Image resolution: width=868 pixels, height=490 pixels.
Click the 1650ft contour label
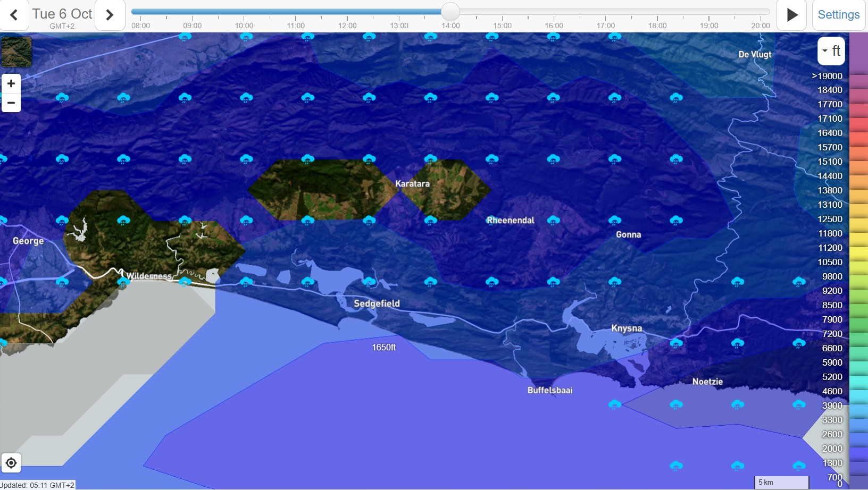384,347
